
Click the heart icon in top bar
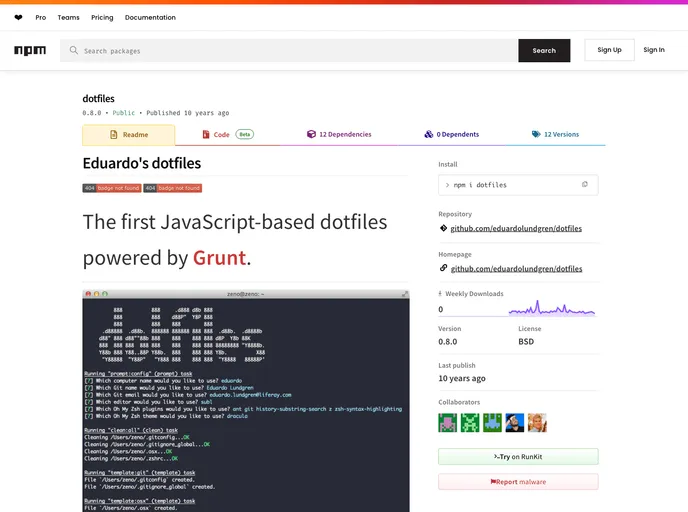point(18,18)
